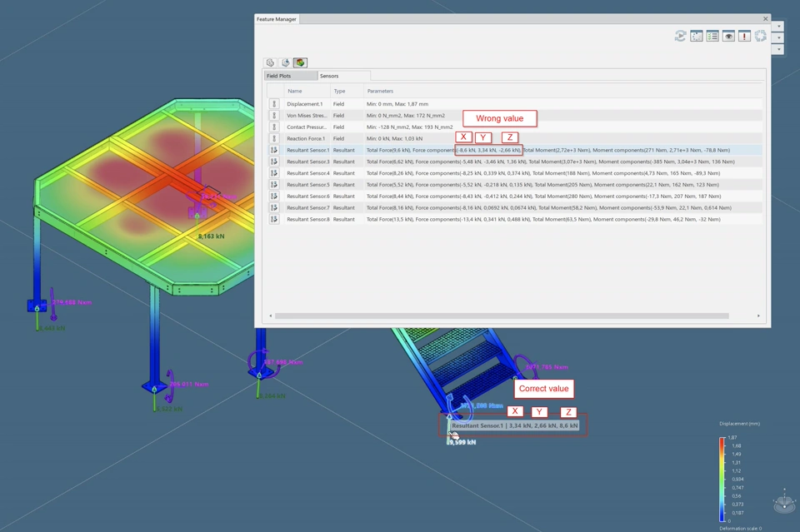Click the Parameters column header

tap(562, 92)
